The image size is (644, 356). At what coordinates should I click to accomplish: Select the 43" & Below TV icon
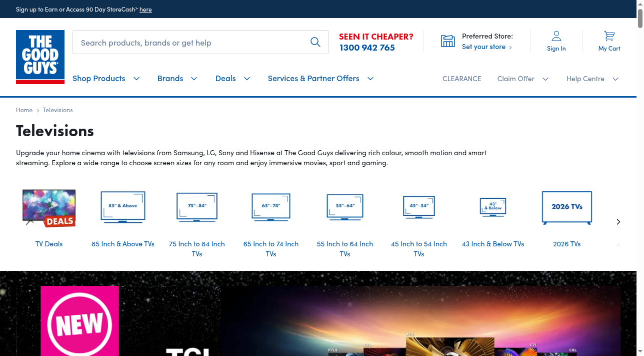[x=493, y=207]
